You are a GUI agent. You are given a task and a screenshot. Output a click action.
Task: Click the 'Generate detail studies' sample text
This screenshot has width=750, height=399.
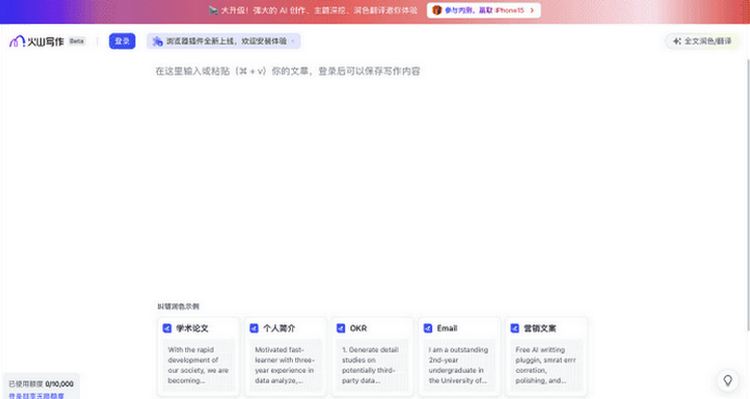coord(372,365)
